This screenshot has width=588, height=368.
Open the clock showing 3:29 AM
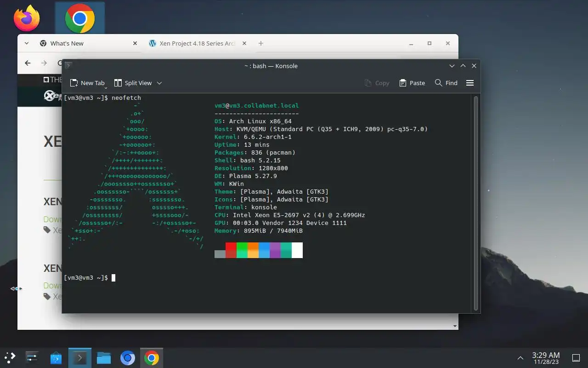tap(546, 358)
